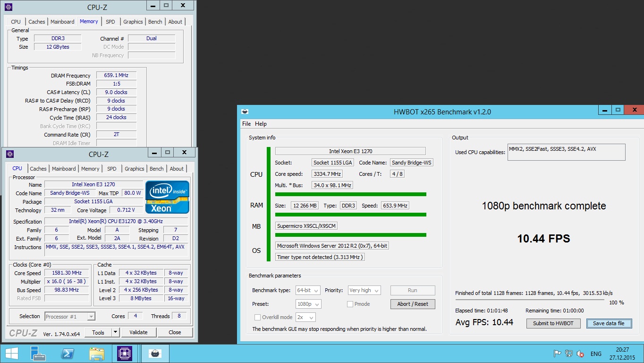Maximize the HWBOT x265 Benchmark window

[x=618, y=110]
